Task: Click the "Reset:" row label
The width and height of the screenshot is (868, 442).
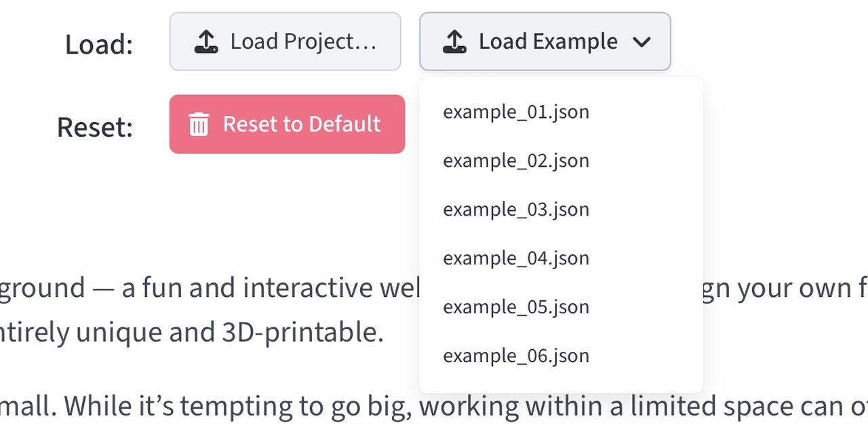Action: point(95,127)
